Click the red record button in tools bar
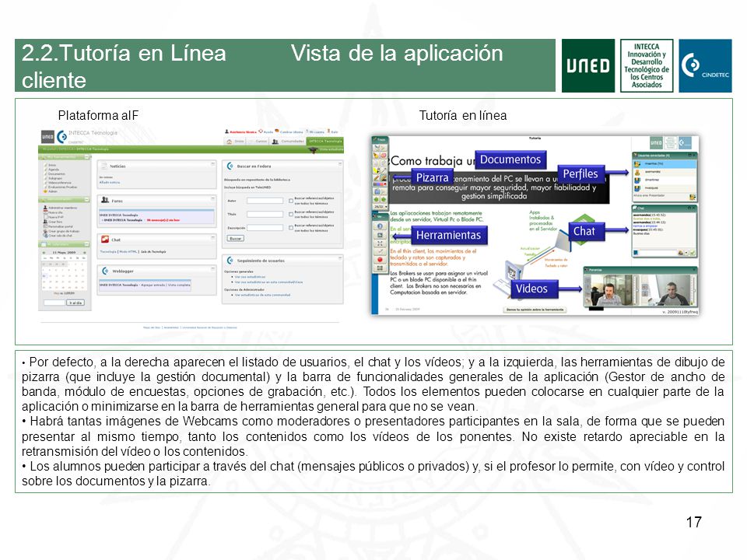 point(380,260)
